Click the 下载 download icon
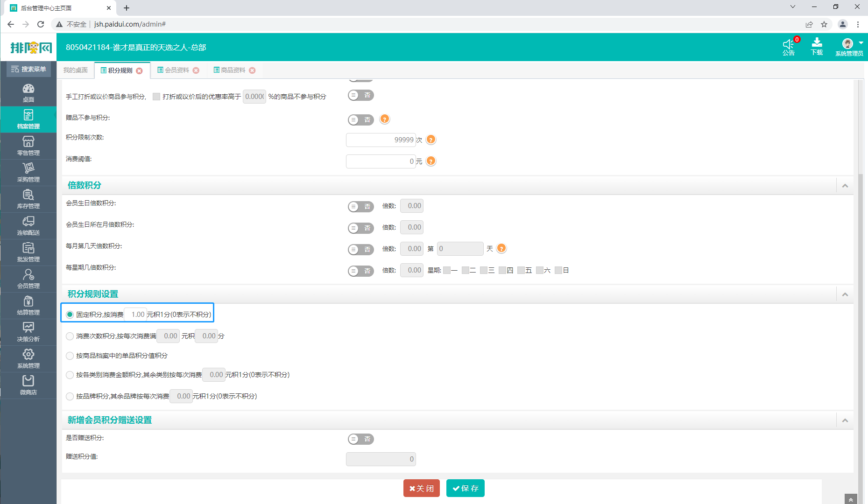 tap(817, 47)
